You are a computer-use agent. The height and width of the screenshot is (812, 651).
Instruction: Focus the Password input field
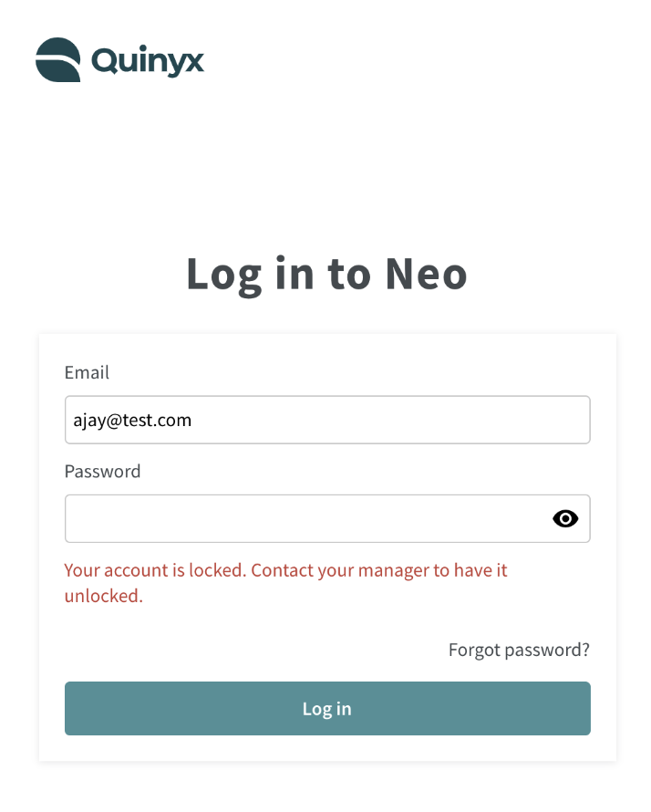tap(327, 518)
